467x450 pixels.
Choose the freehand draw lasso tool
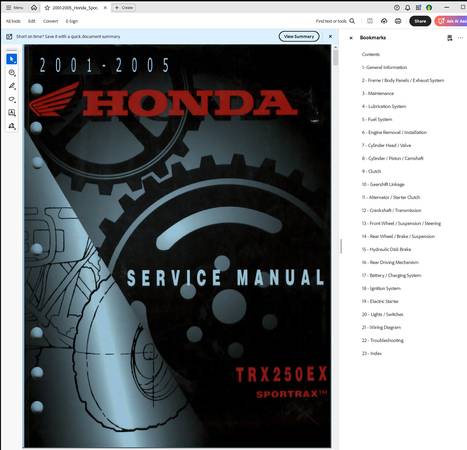tap(12, 99)
